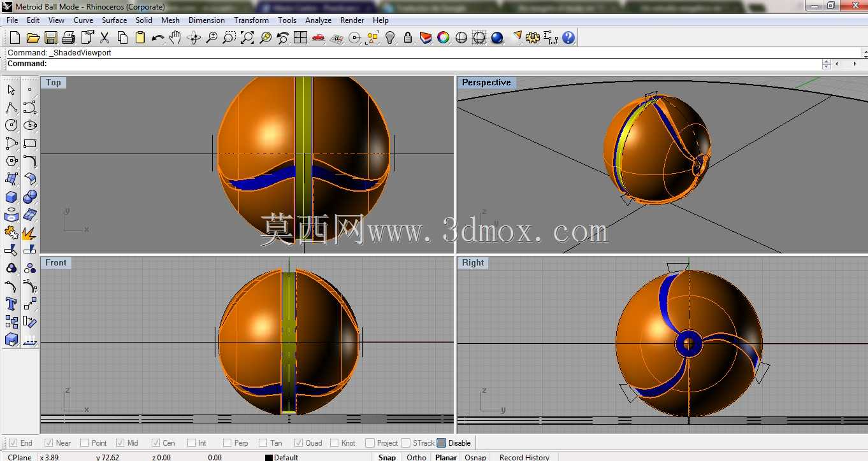Open a file with the folder icon
Image resolution: width=868 pixels, height=461 pixels.
[33, 38]
